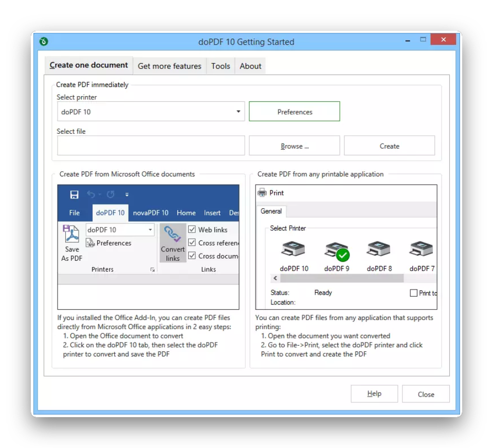Image resolution: width=493 pixels, height=448 pixels.
Task: Click the save floppy icon in Office preview
Action: 74,195
